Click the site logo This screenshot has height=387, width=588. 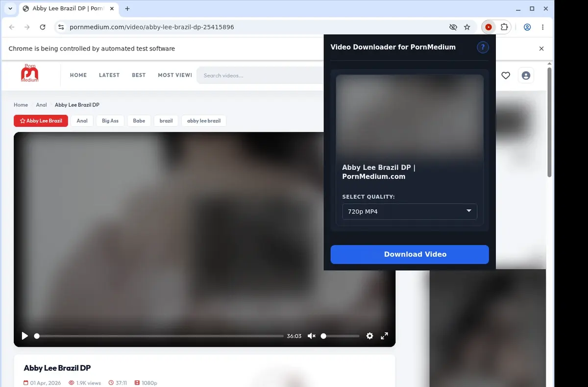click(29, 73)
